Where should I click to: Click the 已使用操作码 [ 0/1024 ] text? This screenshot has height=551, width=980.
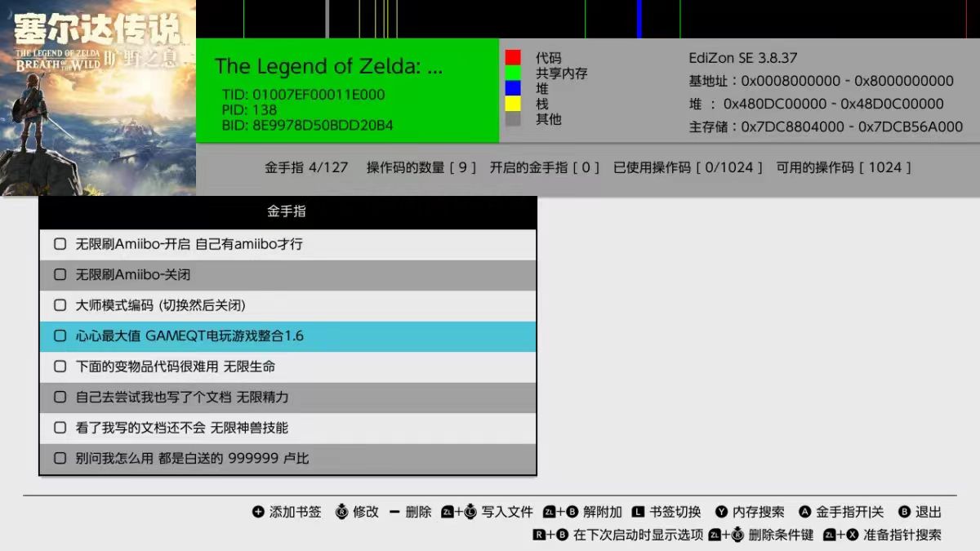click(x=688, y=167)
